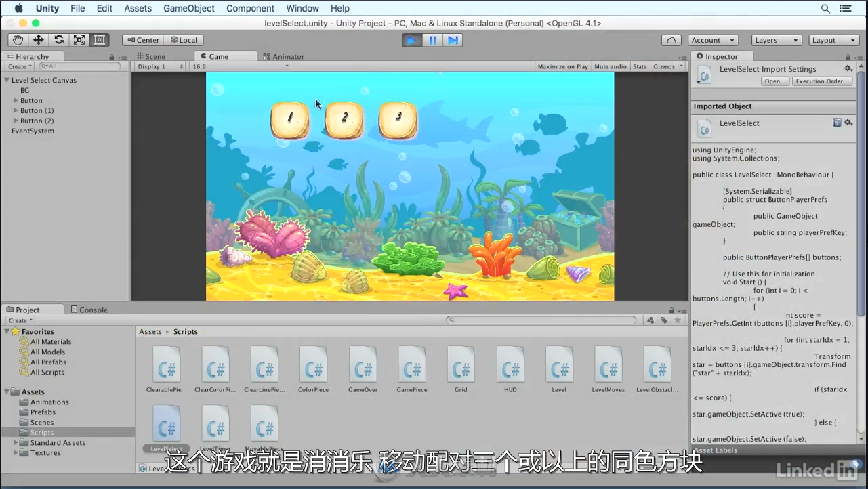Toggle the Center pivot mode button
Screen dimensions: 868x489
[x=142, y=40]
